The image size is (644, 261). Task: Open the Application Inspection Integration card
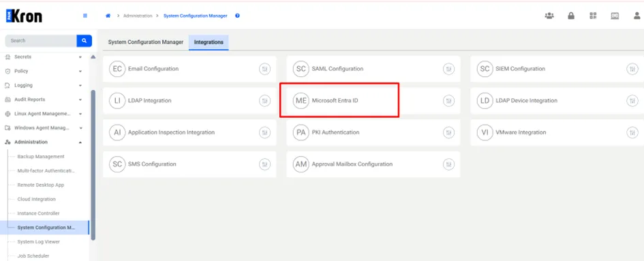click(189, 132)
